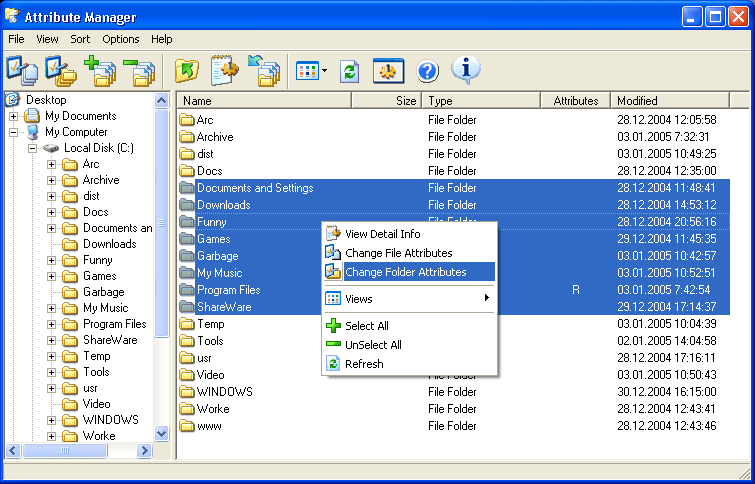Click the folder up-arrow toolbar icon
This screenshot has height=484, width=755.
point(187,71)
